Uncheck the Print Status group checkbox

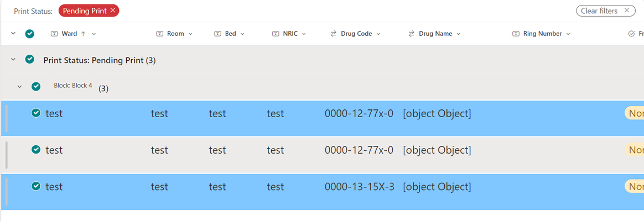29,60
